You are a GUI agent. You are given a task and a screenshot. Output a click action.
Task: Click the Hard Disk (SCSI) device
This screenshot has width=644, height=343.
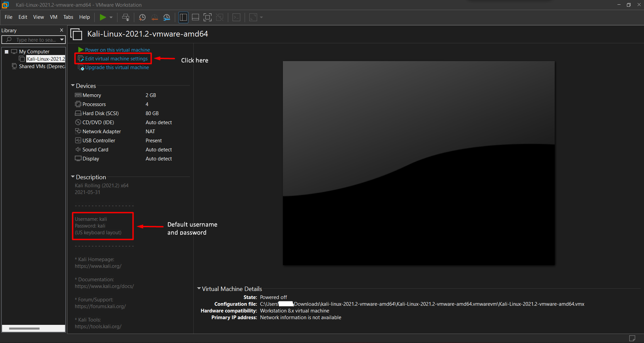100,113
